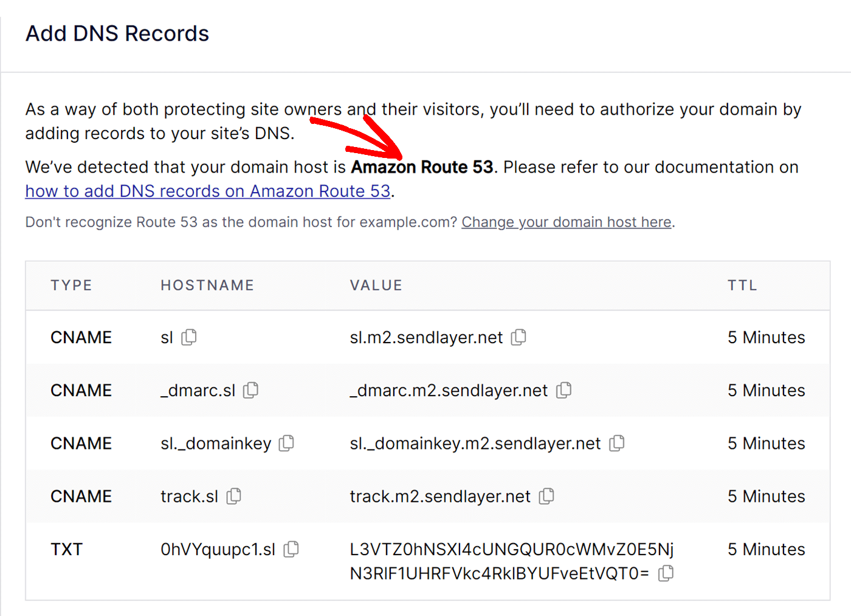
Task: Select the CNAME row for track.sl
Action: point(425,496)
